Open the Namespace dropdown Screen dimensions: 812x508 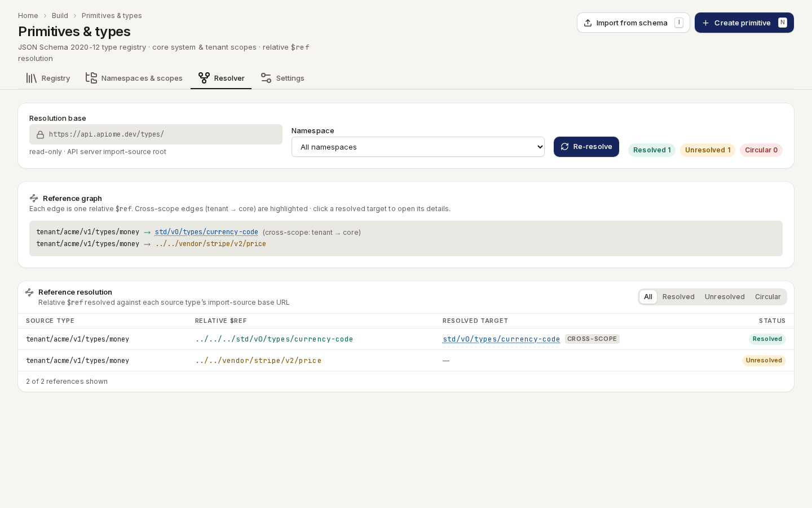pos(418,147)
